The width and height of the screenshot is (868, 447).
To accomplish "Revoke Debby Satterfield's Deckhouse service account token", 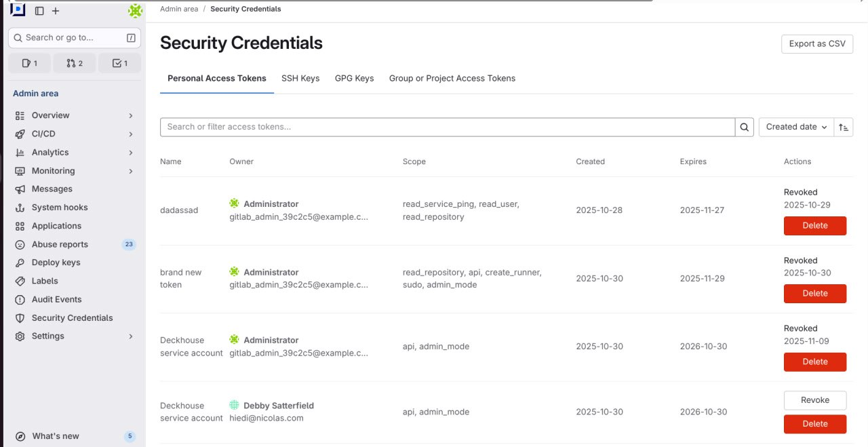I will (814, 400).
